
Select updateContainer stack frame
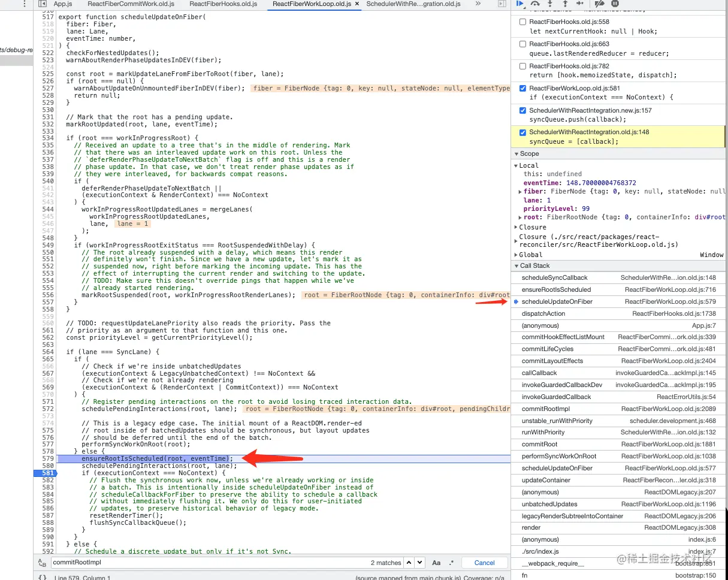pyautogui.click(x=618, y=480)
